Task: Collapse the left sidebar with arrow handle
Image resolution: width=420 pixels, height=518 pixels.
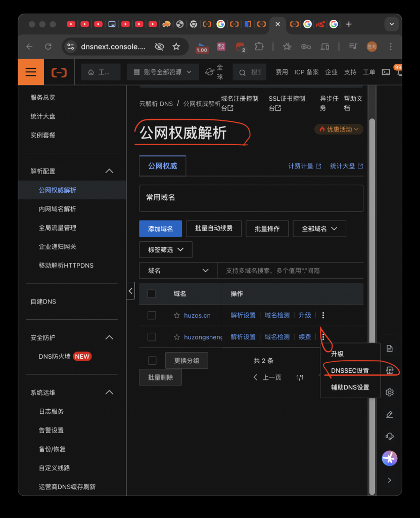Action: coord(130,291)
